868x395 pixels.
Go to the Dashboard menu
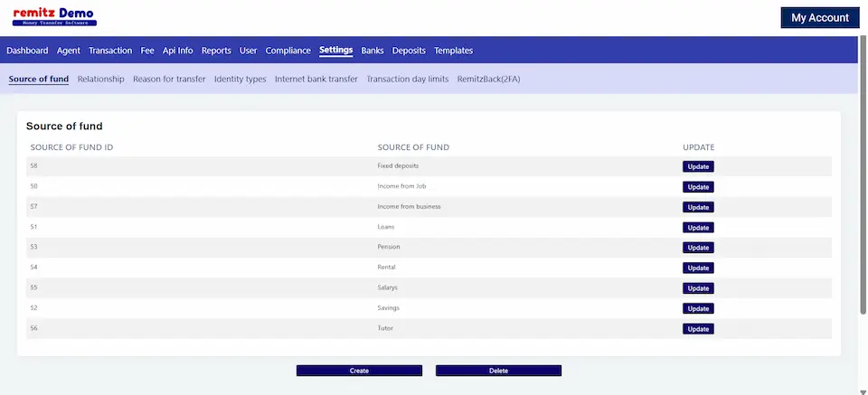tap(27, 51)
